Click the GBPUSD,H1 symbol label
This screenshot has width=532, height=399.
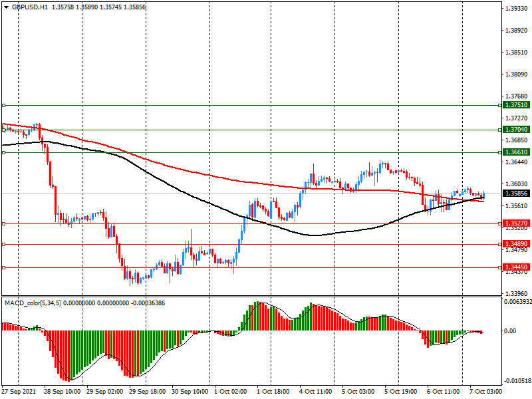tap(30, 7)
